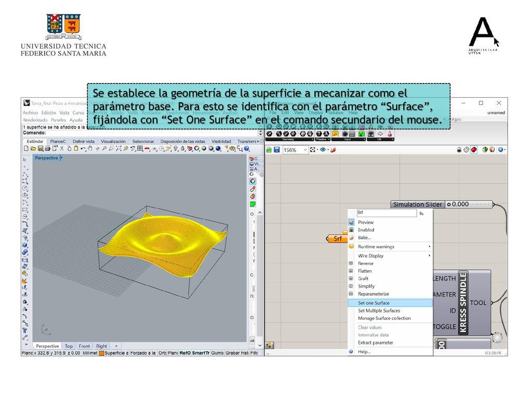Open Grasshopper file with green folder icon
Viewport: 532px width, 399px height.
tap(269, 150)
